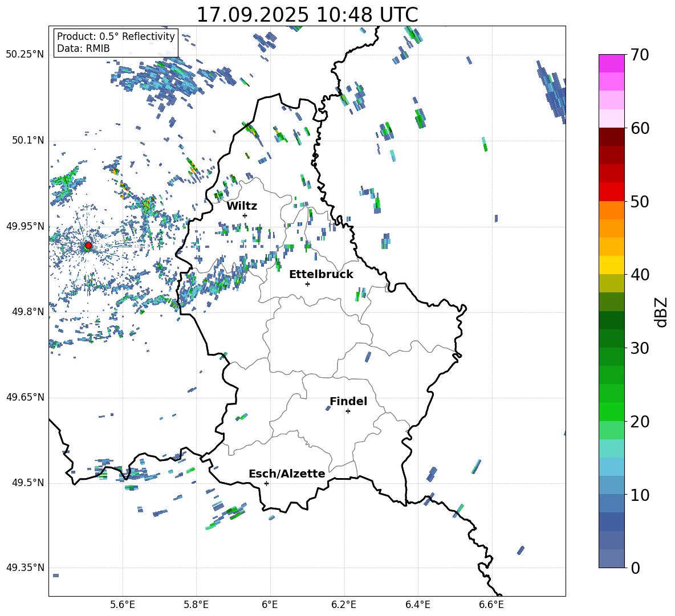Click the title 17.09.2025 10:48 UTC

click(307, 15)
